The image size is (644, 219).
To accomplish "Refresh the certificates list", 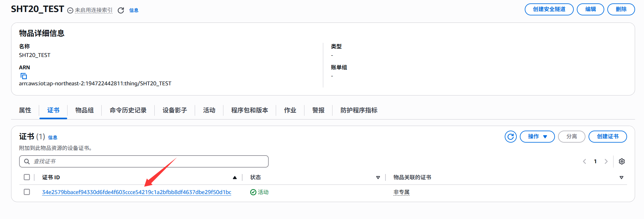I will pos(511,136).
